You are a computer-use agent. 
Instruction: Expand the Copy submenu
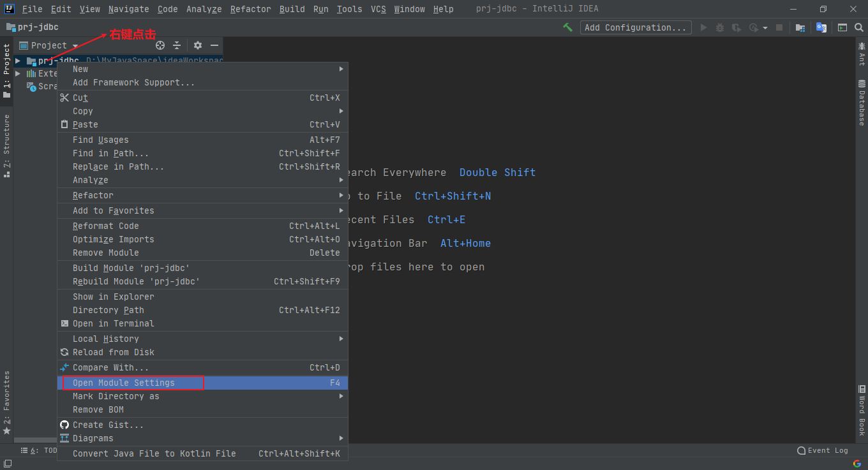click(x=341, y=111)
